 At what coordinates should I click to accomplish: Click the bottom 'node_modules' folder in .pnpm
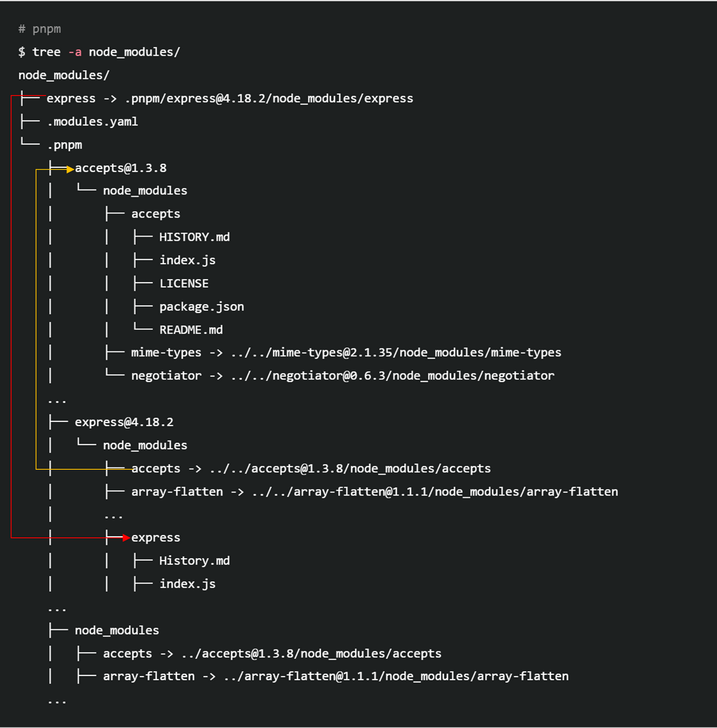pyautogui.click(x=117, y=631)
